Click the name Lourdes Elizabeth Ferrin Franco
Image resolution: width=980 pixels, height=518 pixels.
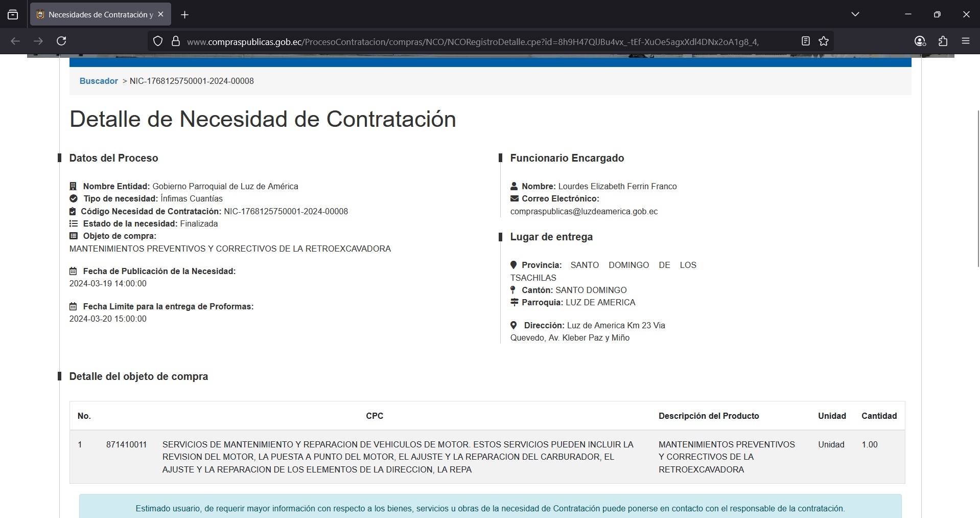click(617, 186)
